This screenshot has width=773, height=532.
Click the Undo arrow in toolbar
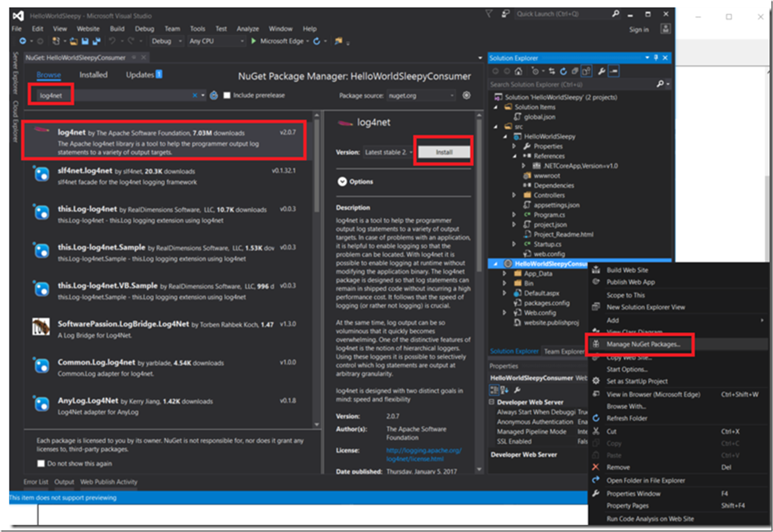112,41
